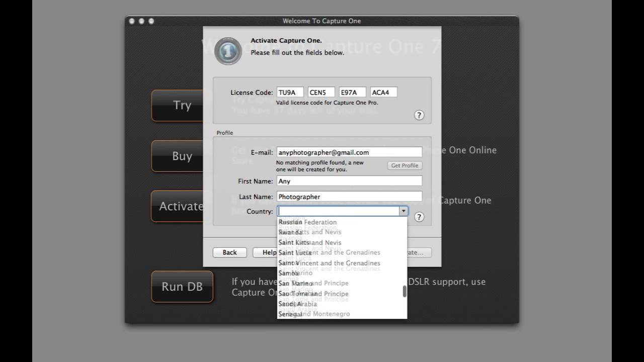
Task: Go Back in the activation dialog
Action: [x=229, y=252]
